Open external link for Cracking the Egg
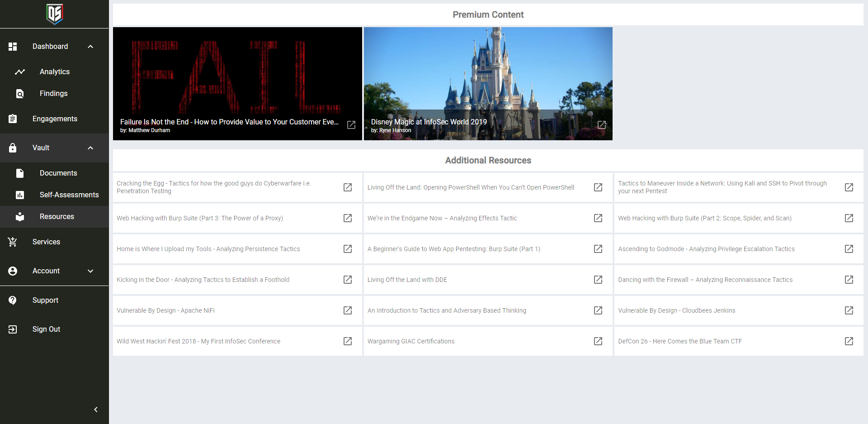The image size is (868, 424). pyautogui.click(x=348, y=187)
